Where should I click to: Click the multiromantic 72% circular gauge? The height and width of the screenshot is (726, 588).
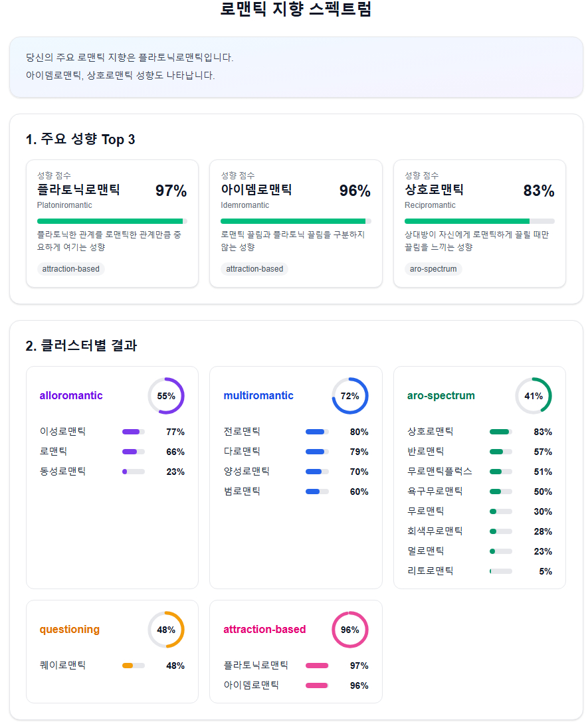pos(349,396)
